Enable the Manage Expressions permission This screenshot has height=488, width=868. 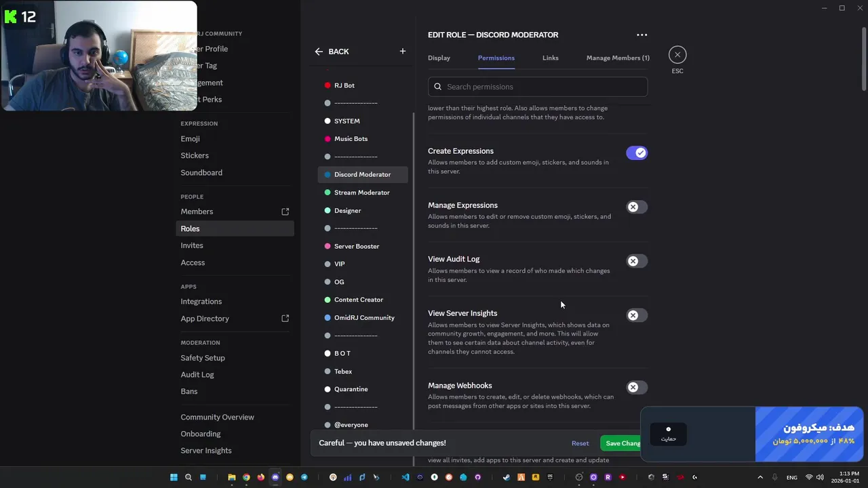637,207
